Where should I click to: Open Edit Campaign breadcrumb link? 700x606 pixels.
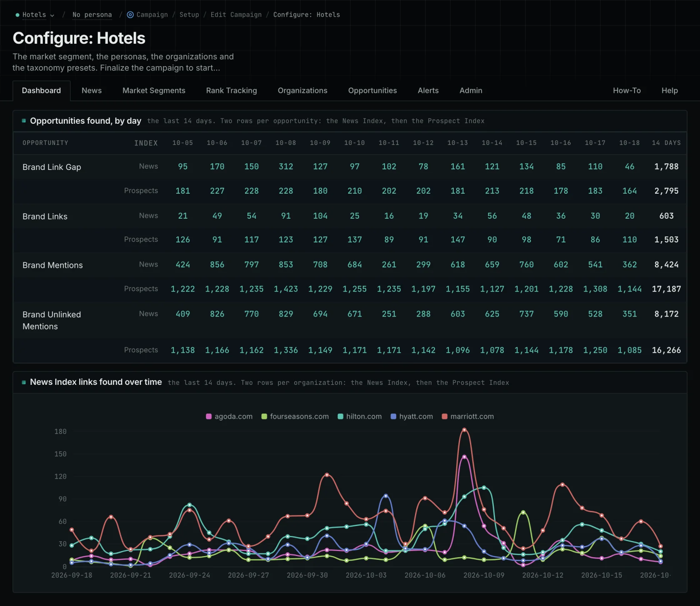236,15
